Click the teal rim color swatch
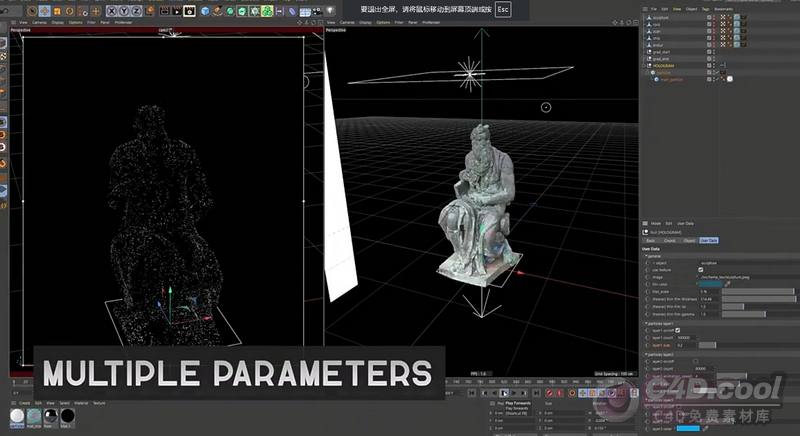Screen dimensions: 800x436 (710, 284)
